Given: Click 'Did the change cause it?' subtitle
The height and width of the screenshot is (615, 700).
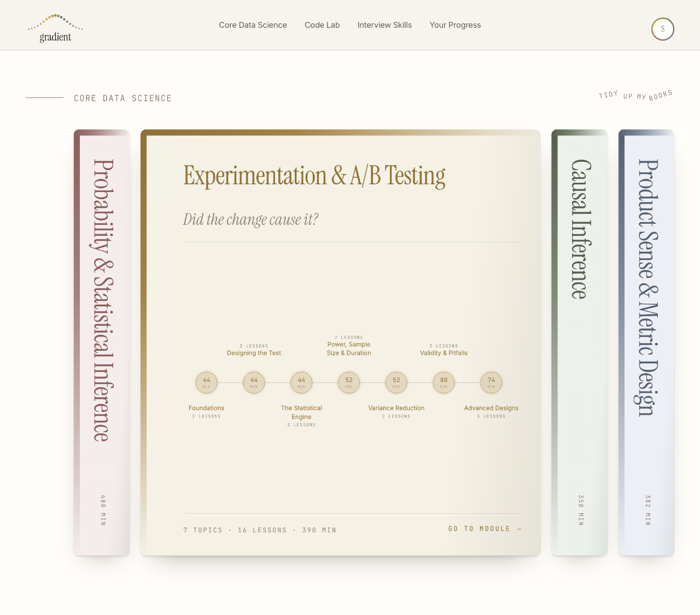Looking at the screenshot, I should point(250,219).
